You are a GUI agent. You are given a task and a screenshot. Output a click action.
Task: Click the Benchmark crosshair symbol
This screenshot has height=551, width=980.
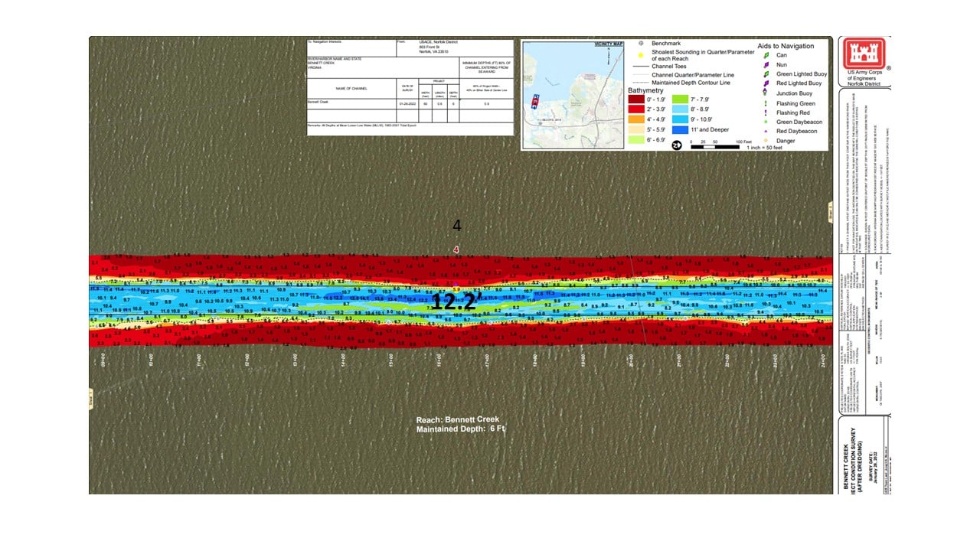point(640,44)
